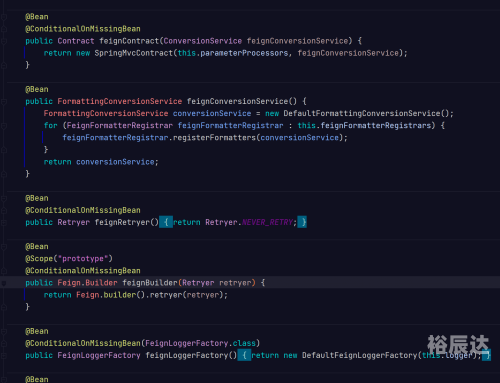The image size is (500, 383).
Task: Collapse the feignConversionService method fold marker
Action: [4, 101]
